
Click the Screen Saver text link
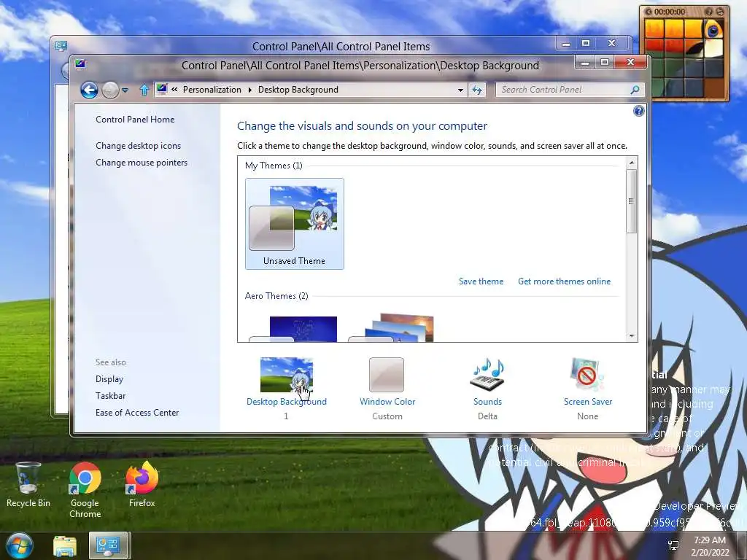[588, 402]
